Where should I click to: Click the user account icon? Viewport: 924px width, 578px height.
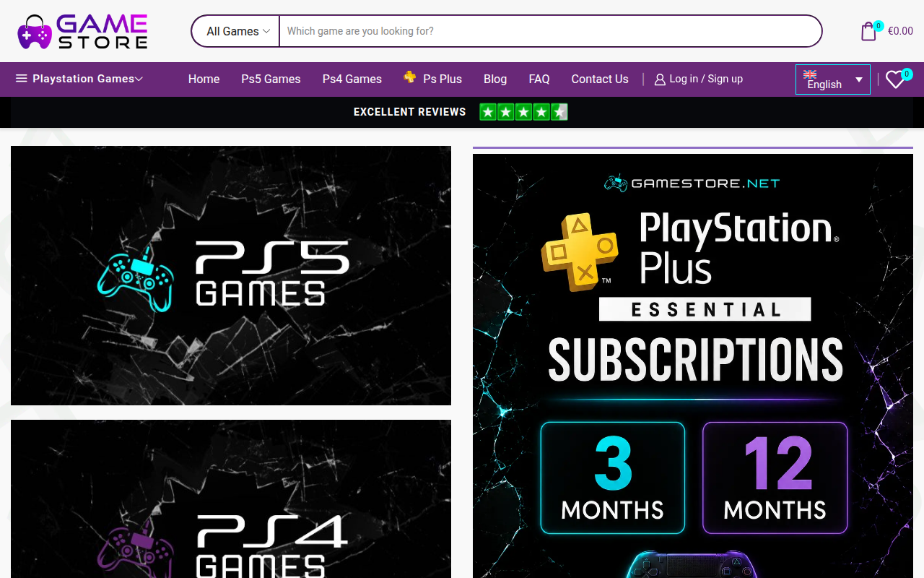click(x=660, y=79)
